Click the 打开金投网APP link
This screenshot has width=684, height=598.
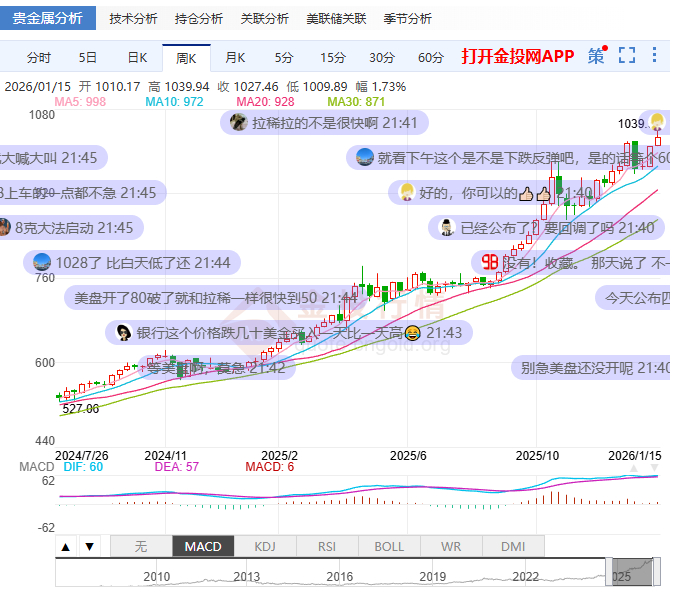pyautogui.click(x=518, y=56)
